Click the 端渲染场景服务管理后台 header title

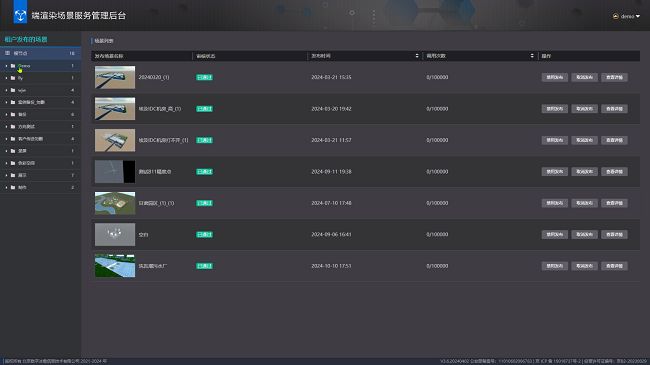[x=79, y=16]
